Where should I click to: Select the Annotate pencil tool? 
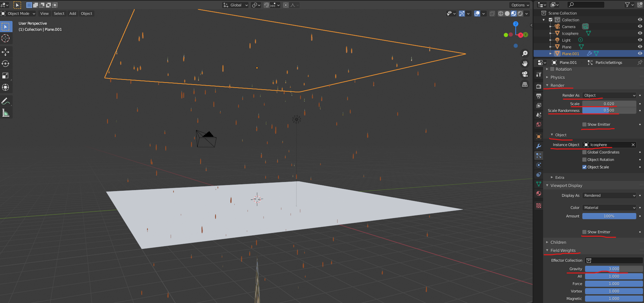click(5, 101)
